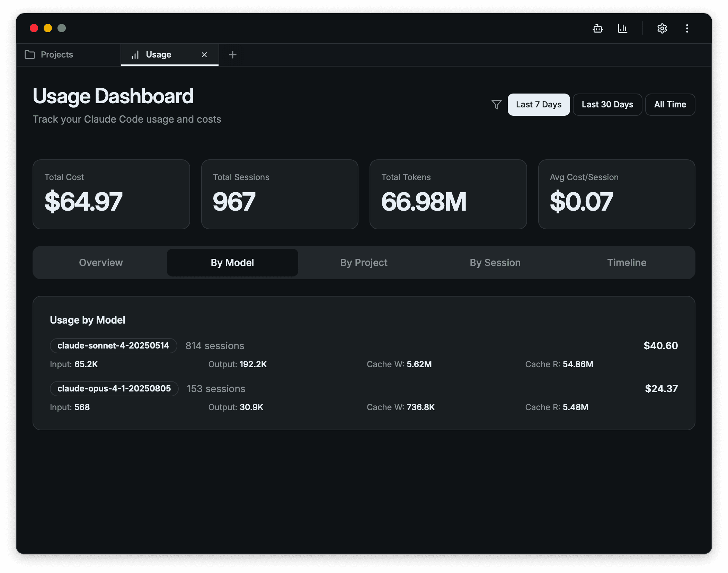Click the Total Tokens card

tap(448, 194)
